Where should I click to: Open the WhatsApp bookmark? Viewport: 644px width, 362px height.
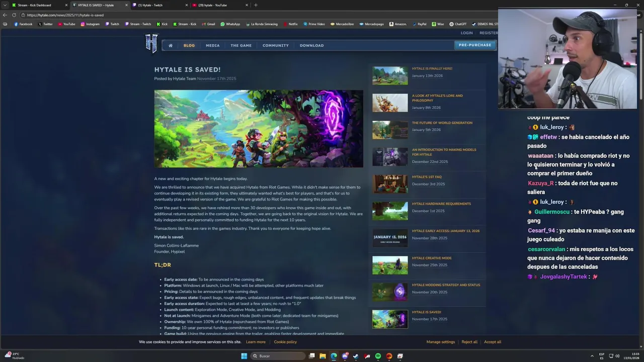pos(230,24)
